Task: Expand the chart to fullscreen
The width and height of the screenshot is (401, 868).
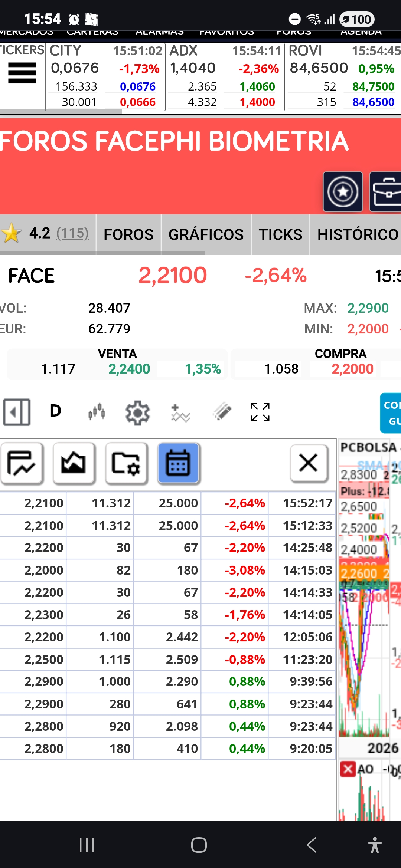Action: coord(260,412)
